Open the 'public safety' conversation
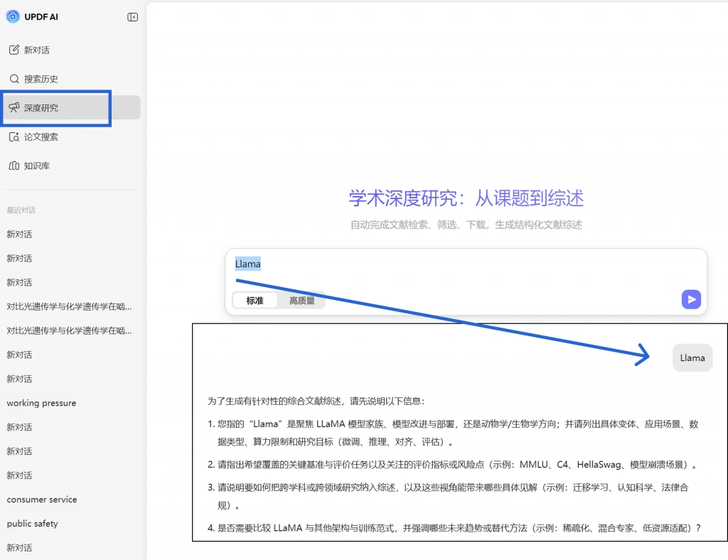Image resolution: width=728 pixels, height=560 pixels. click(32, 523)
